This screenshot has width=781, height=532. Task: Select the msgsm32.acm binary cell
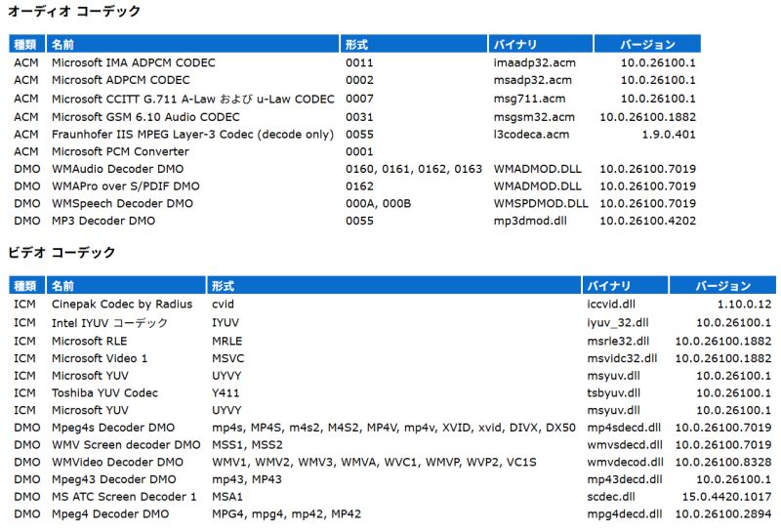tap(533, 117)
